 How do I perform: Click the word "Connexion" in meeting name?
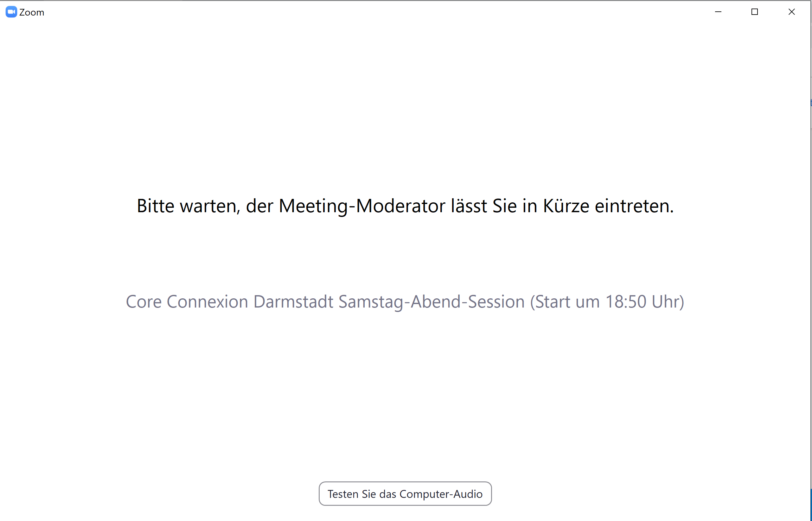pos(208,302)
